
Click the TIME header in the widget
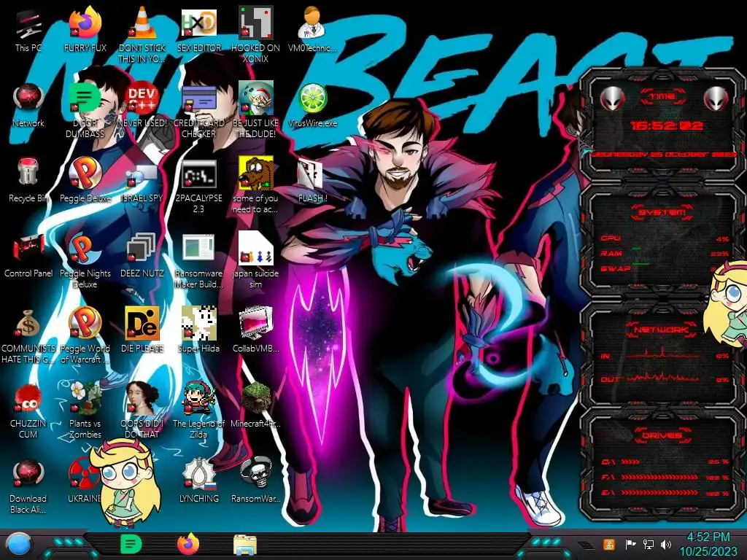tap(662, 97)
